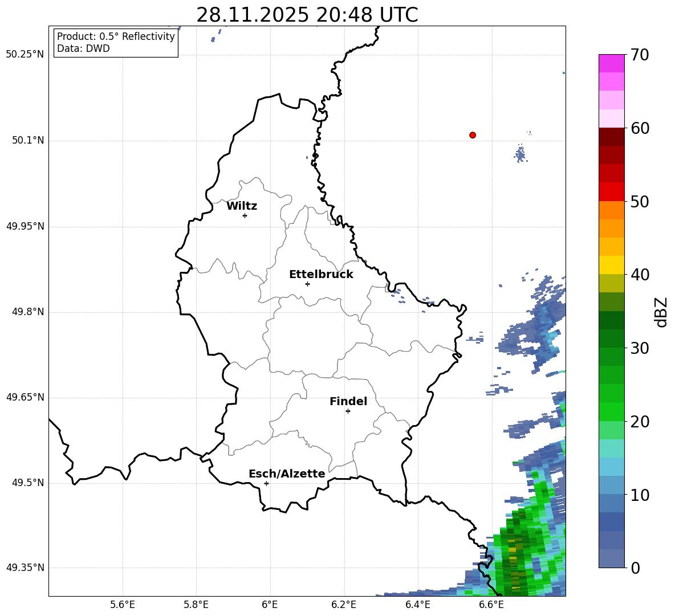Click the 40 tick on the colorbar

coord(640,275)
